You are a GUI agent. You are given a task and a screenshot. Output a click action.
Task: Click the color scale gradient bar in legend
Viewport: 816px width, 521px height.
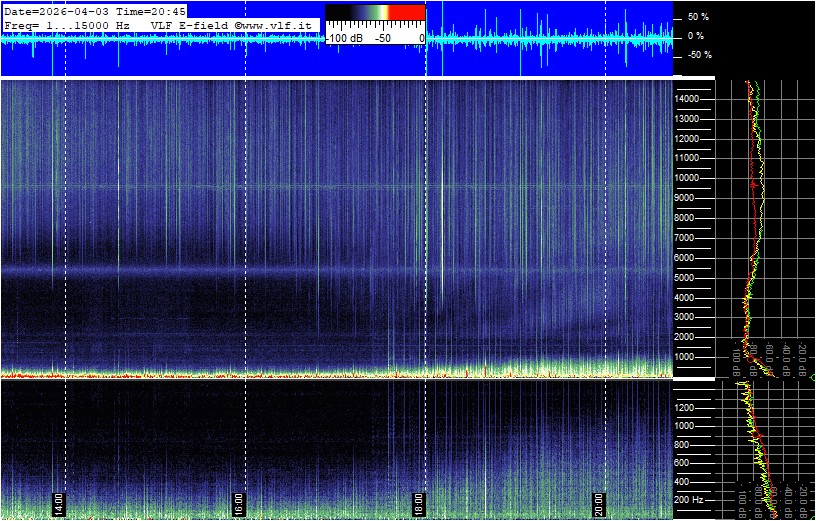375,12
